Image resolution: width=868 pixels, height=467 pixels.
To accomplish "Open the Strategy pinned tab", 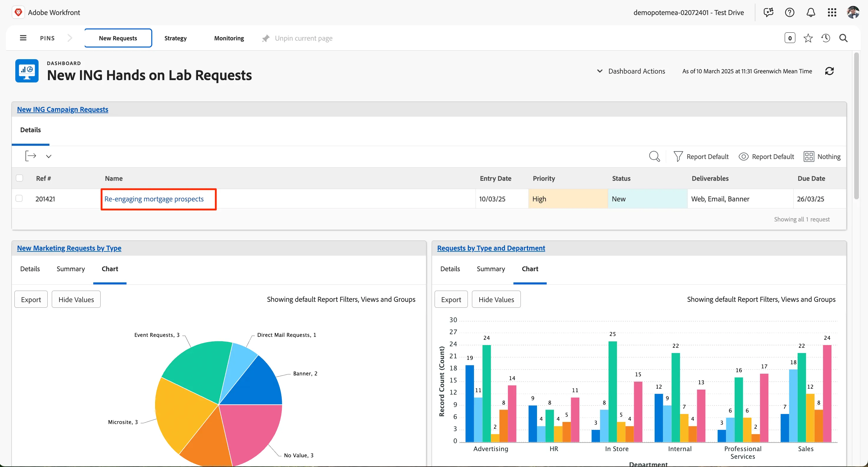I will coord(176,38).
